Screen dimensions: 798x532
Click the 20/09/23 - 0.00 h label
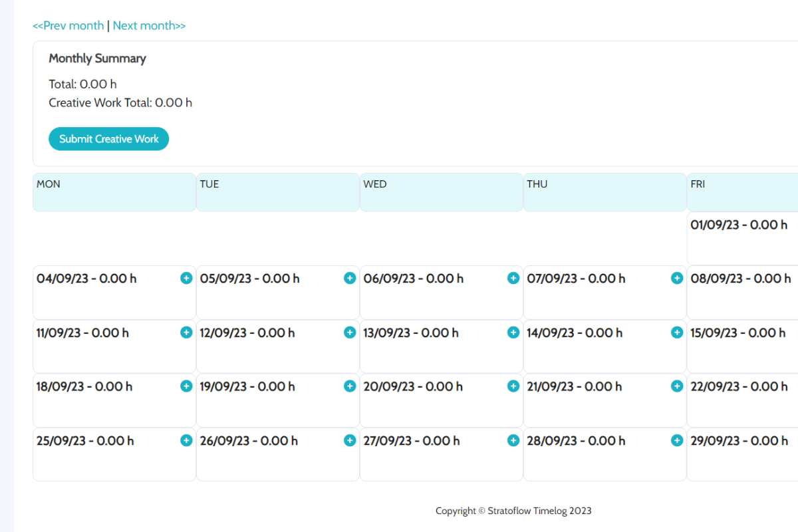pyautogui.click(x=413, y=386)
